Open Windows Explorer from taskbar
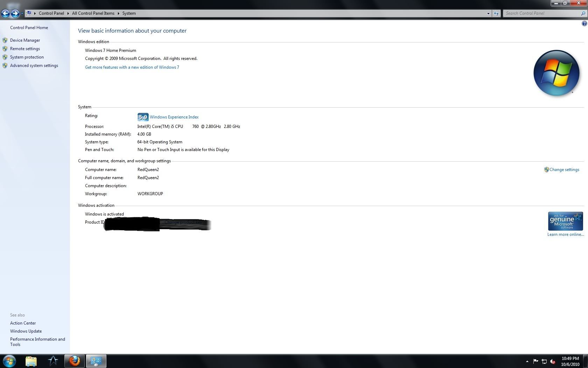 point(31,361)
